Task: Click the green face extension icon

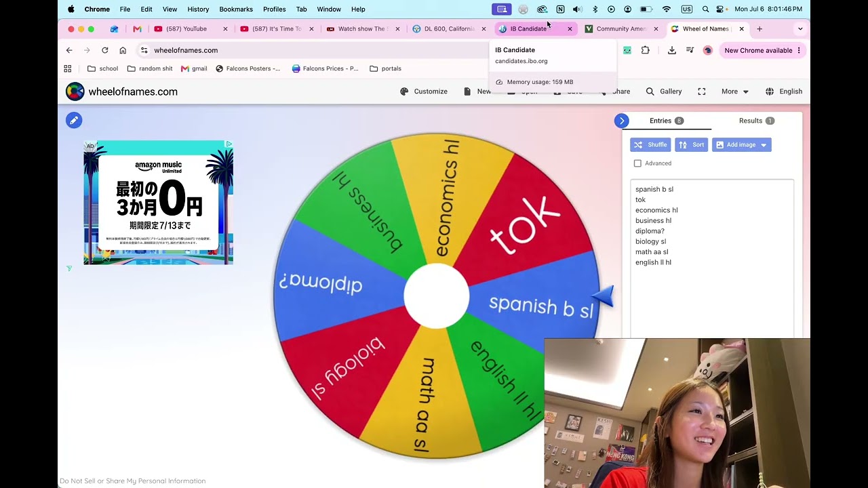Action: pyautogui.click(x=627, y=50)
